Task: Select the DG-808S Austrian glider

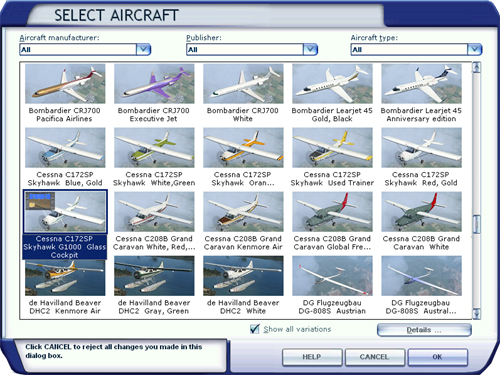Action: click(332, 276)
